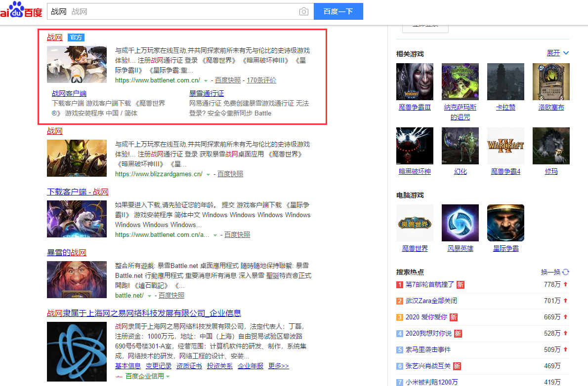Screen dimensions: 588x386
Task: Open the 暴雪通行证 sub-link
Action: 207,93
